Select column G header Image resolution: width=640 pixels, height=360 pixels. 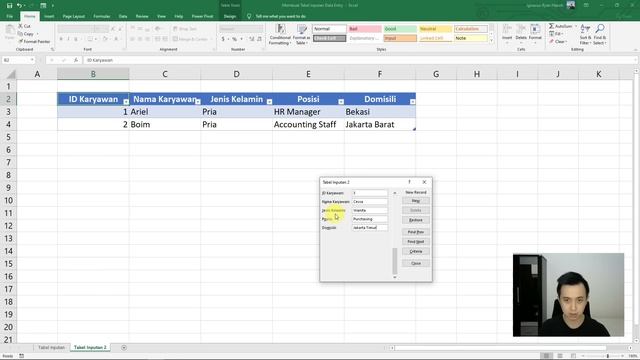coord(436,74)
